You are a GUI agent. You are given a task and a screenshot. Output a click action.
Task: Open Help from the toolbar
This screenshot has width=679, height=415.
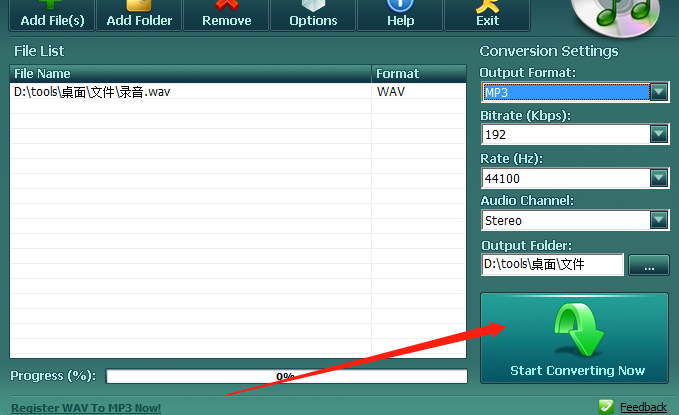[400, 15]
